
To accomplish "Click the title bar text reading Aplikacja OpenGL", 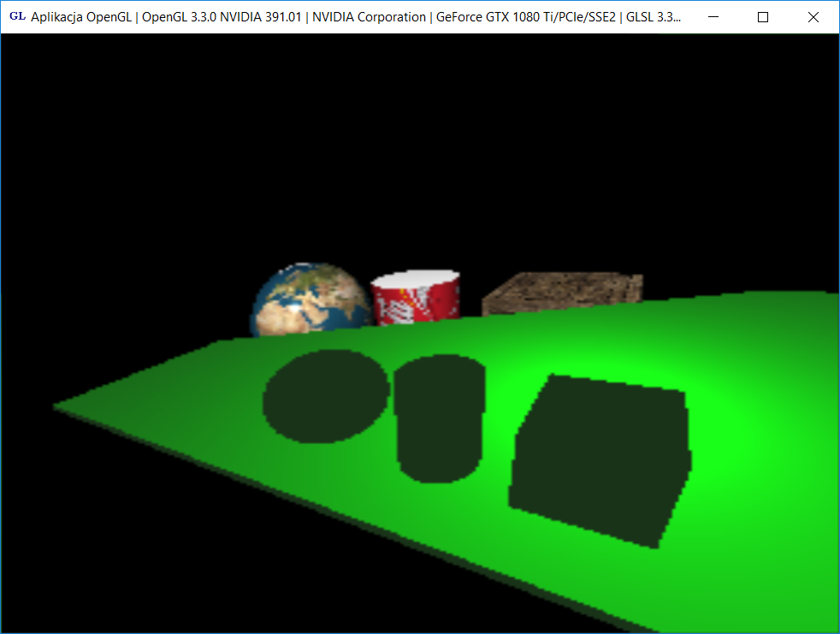I will [79, 16].
